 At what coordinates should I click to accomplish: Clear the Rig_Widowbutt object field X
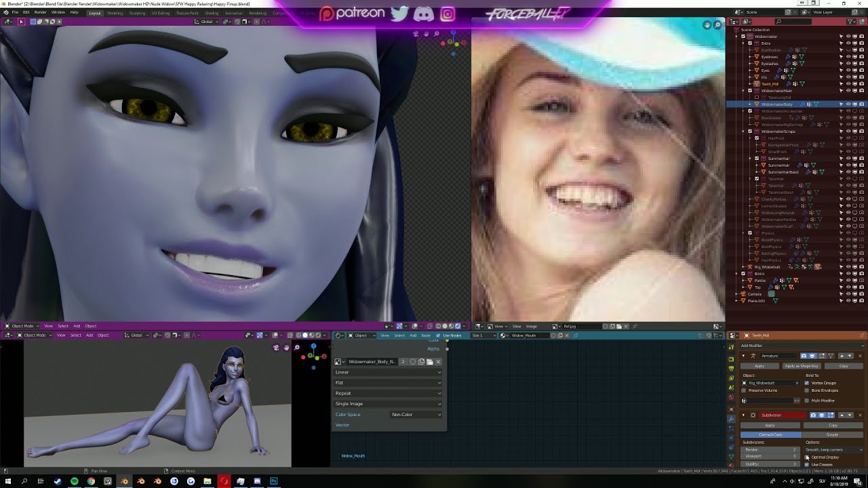(797, 383)
